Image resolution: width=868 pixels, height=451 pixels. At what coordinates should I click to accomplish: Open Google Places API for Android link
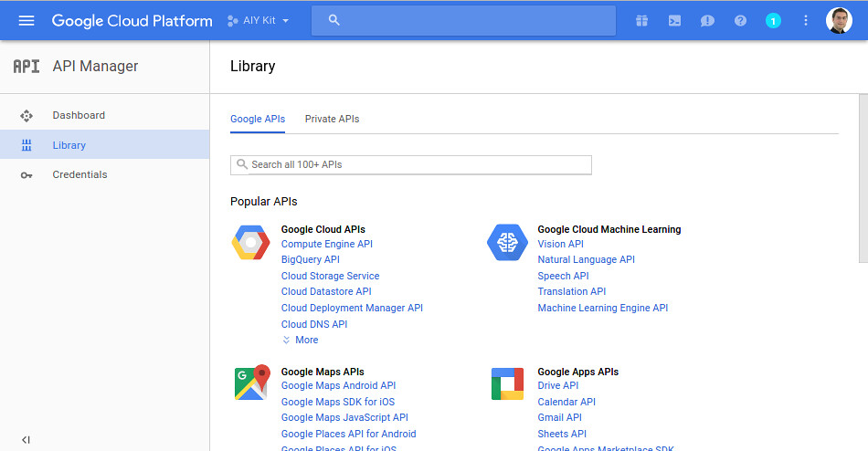[349, 434]
